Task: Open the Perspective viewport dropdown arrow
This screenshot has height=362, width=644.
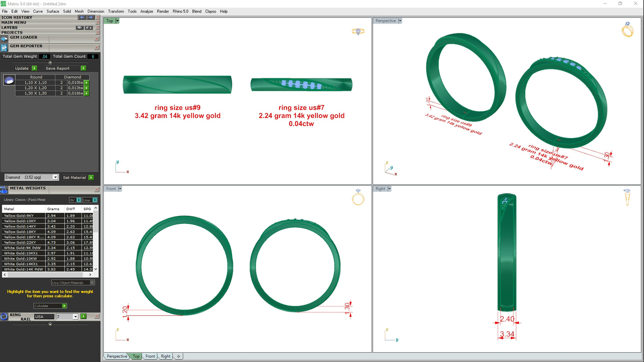Action: 400,21
